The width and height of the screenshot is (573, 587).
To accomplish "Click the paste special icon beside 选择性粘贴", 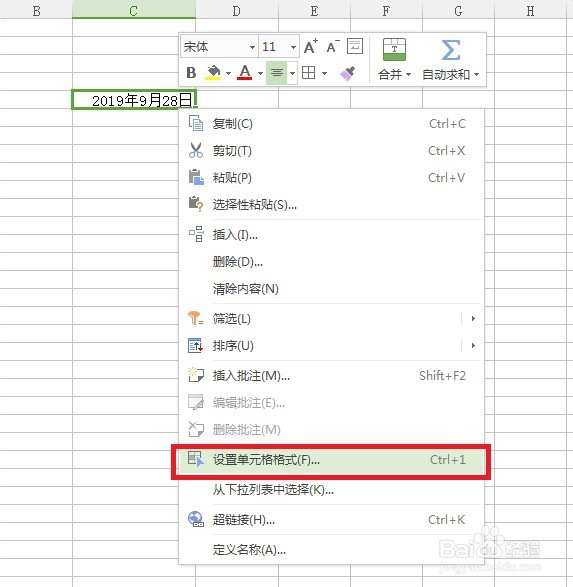I will click(x=196, y=204).
